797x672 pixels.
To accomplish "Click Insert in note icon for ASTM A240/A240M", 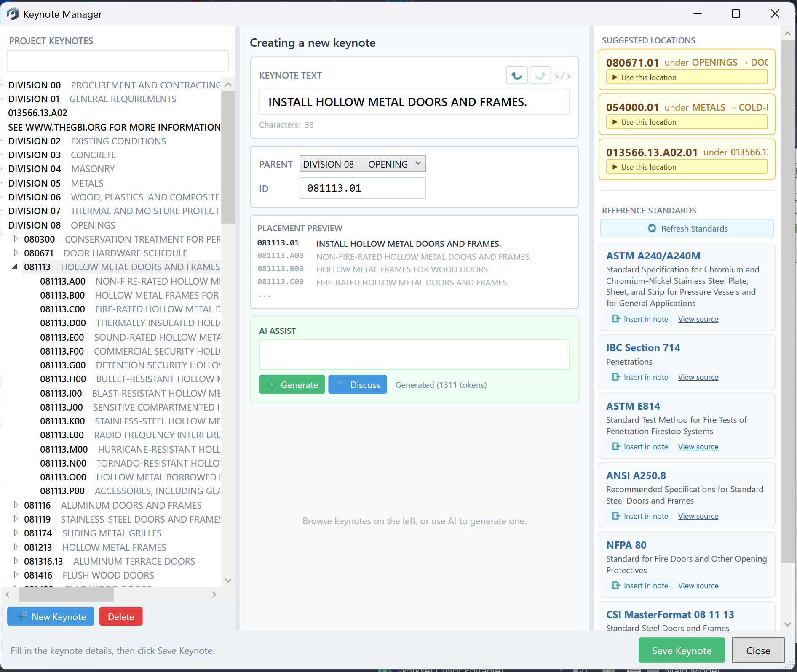I will tap(616, 319).
